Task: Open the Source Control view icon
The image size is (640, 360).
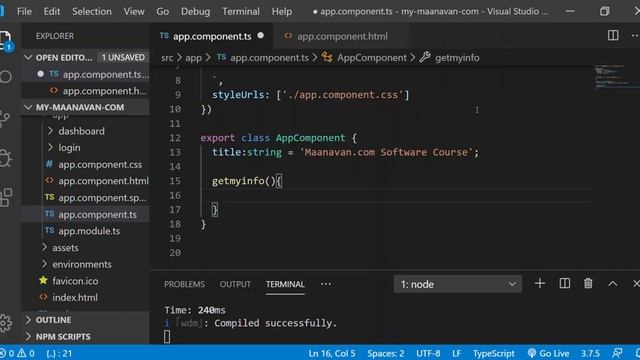Action: (5, 118)
